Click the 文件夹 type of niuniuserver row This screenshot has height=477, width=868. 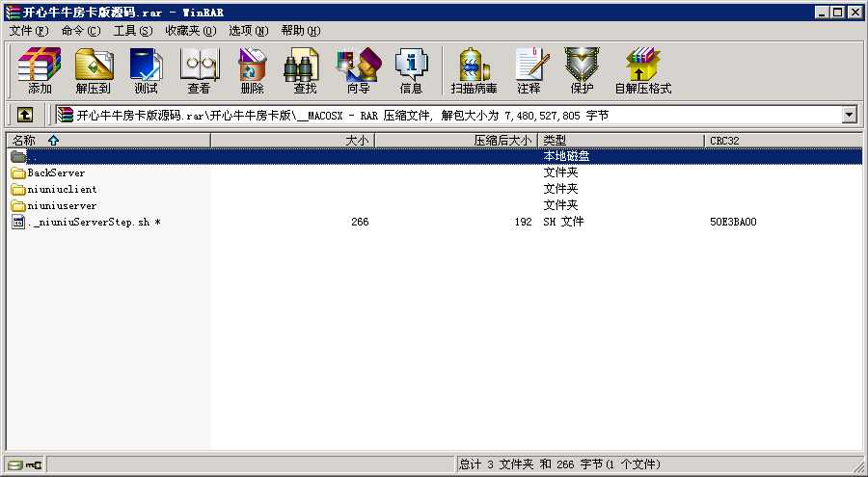[x=560, y=206]
